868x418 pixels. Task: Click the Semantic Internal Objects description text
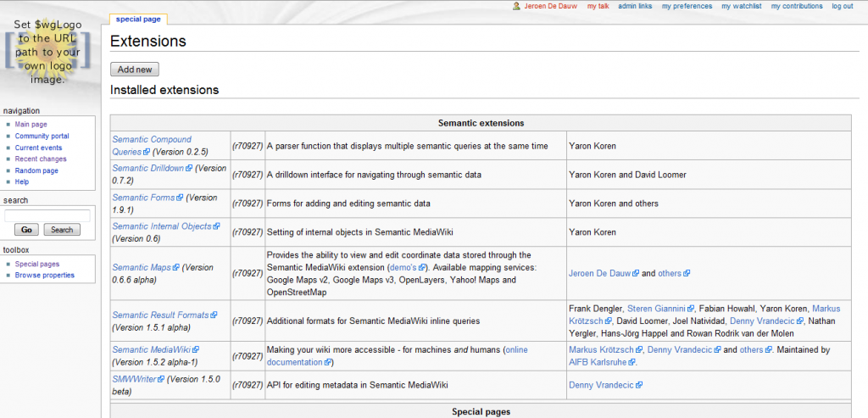pyautogui.click(x=359, y=232)
